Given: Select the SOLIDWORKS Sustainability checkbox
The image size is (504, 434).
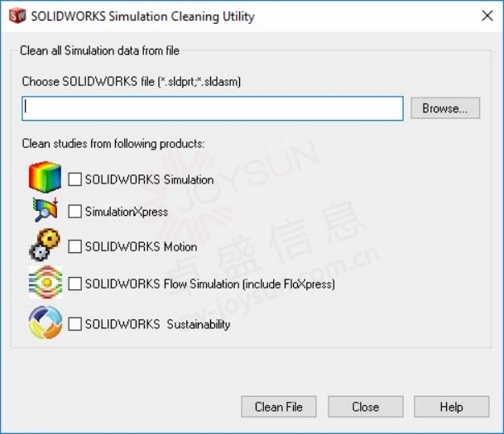Looking at the screenshot, I should [74, 324].
